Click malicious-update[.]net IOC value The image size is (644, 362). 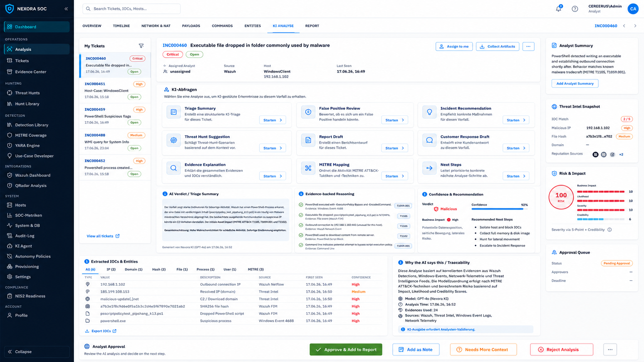pyautogui.click(x=119, y=299)
